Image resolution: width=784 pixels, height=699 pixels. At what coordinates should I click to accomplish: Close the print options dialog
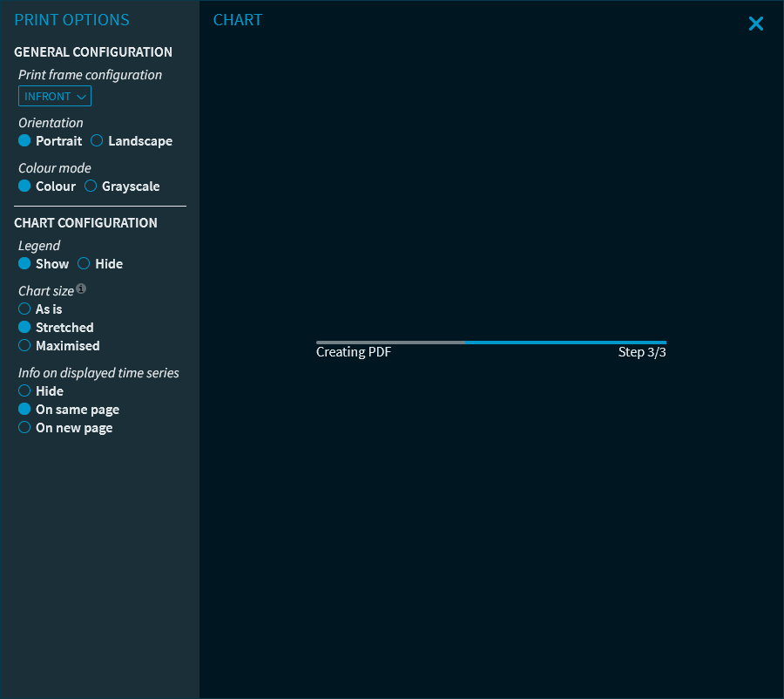[755, 24]
